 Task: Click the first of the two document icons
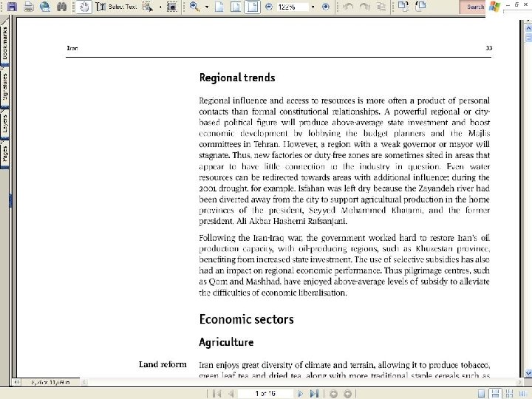(x=403, y=6)
